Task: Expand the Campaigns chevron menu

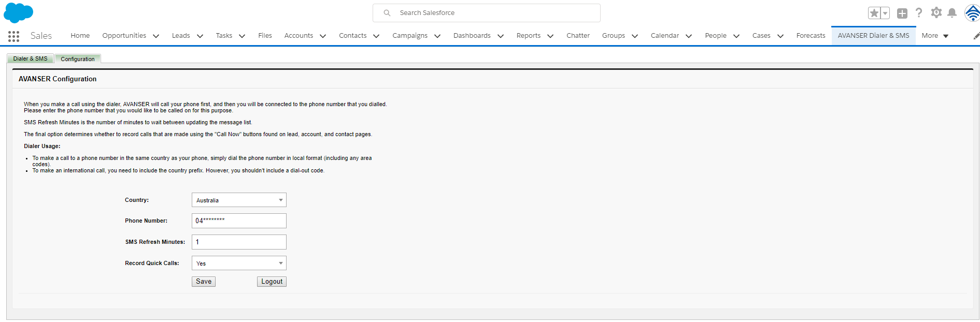Action: [x=437, y=36]
